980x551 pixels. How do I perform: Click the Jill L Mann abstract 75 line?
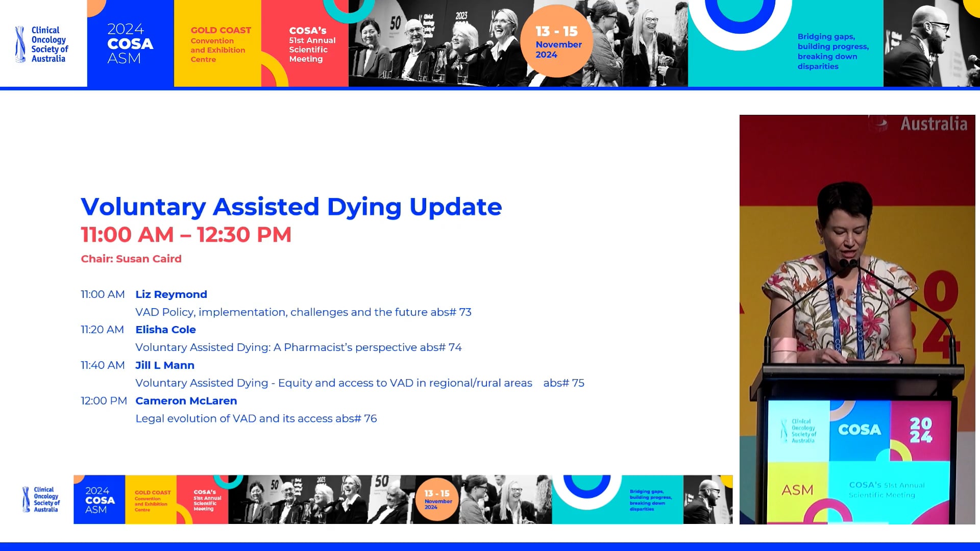(x=360, y=383)
